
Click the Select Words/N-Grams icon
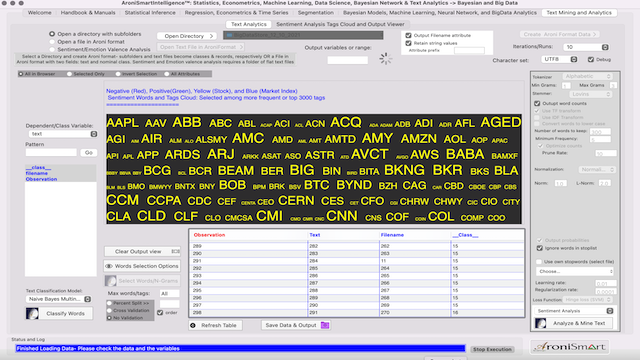pos(111,281)
